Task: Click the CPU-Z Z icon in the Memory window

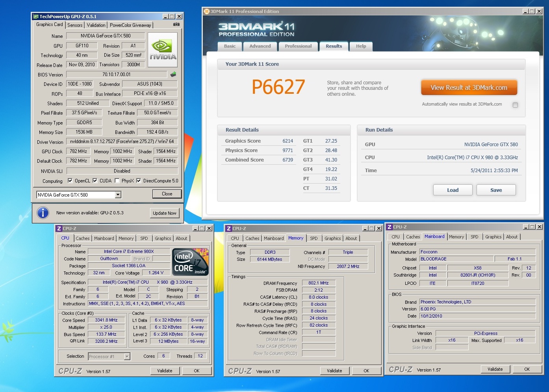Action: click(228, 229)
